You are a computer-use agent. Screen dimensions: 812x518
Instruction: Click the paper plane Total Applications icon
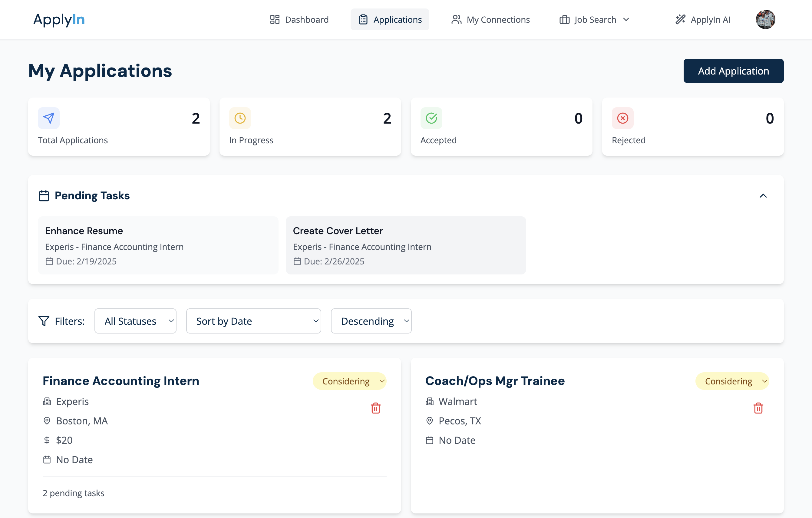pyautogui.click(x=48, y=118)
